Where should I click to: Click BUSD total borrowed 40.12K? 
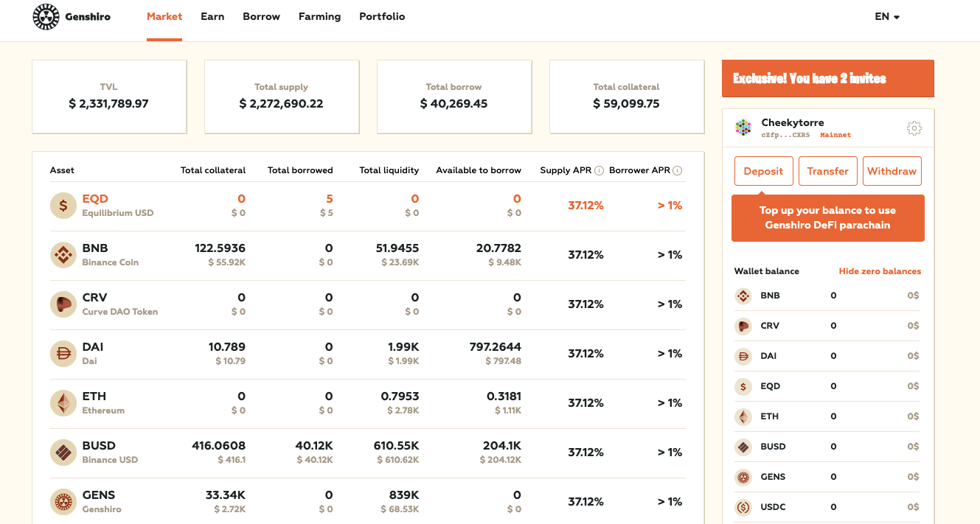point(314,446)
